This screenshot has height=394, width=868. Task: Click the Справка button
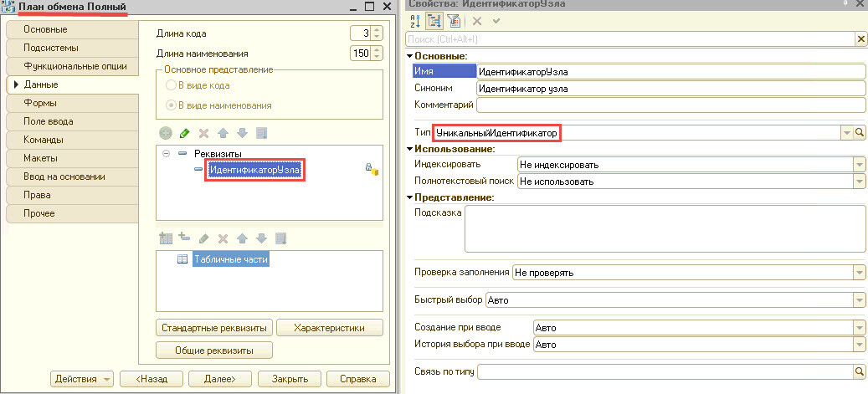tap(358, 379)
